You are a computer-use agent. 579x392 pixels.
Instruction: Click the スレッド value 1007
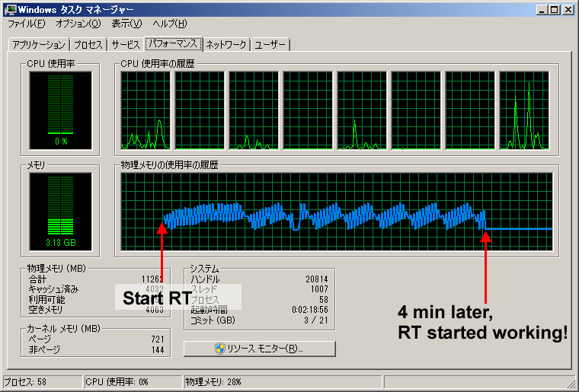pyautogui.click(x=319, y=289)
